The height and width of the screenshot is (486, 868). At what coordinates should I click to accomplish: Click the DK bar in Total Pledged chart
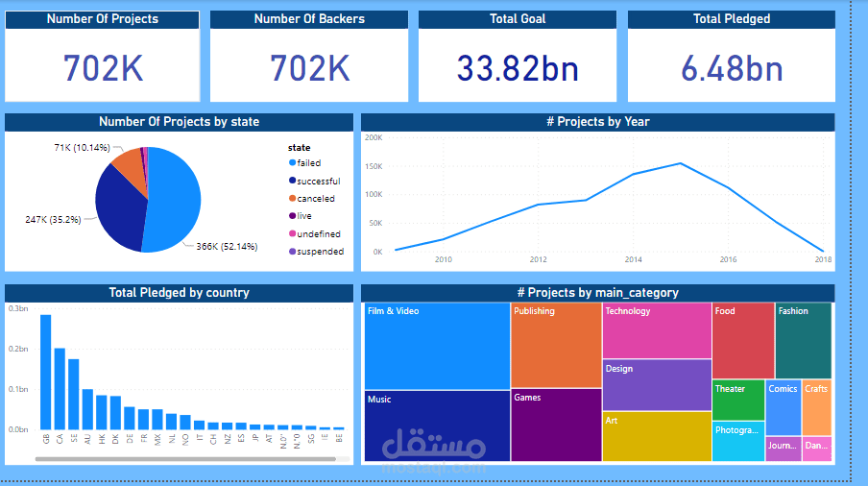pos(115,413)
